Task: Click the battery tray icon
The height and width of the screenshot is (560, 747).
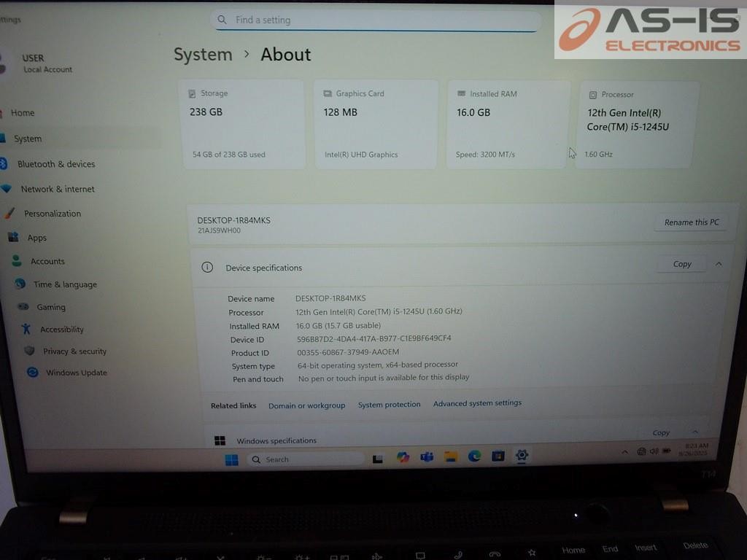Action: tap(667, 451)
